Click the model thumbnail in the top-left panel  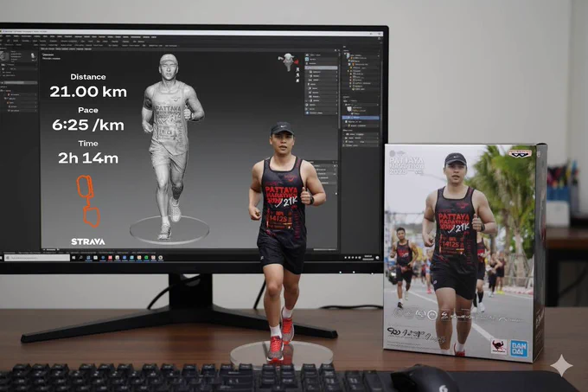[x=5, y=56]
